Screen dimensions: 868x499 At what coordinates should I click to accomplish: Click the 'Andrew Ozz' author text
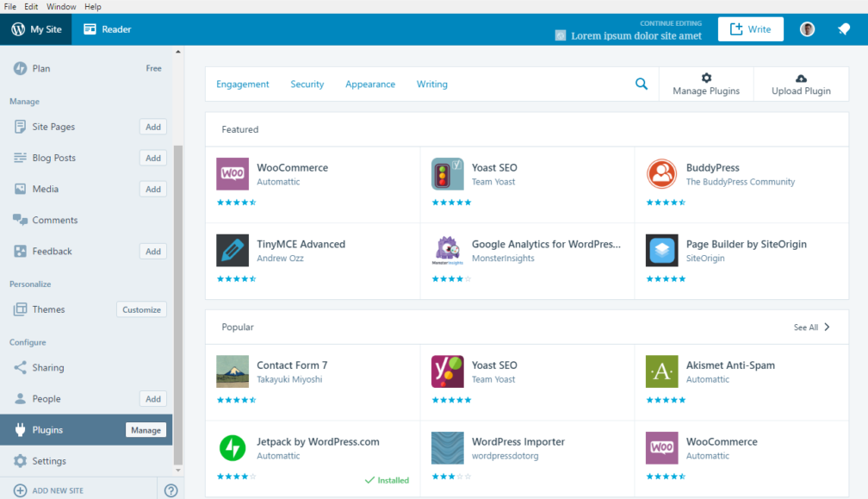pos(280,258)
